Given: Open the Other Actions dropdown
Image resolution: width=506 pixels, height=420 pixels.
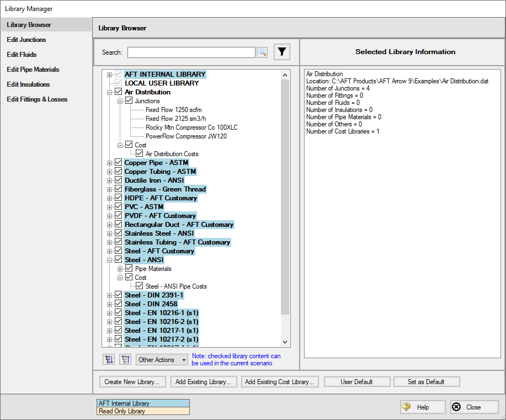Looking at the screenshot, I should point(162,360).
